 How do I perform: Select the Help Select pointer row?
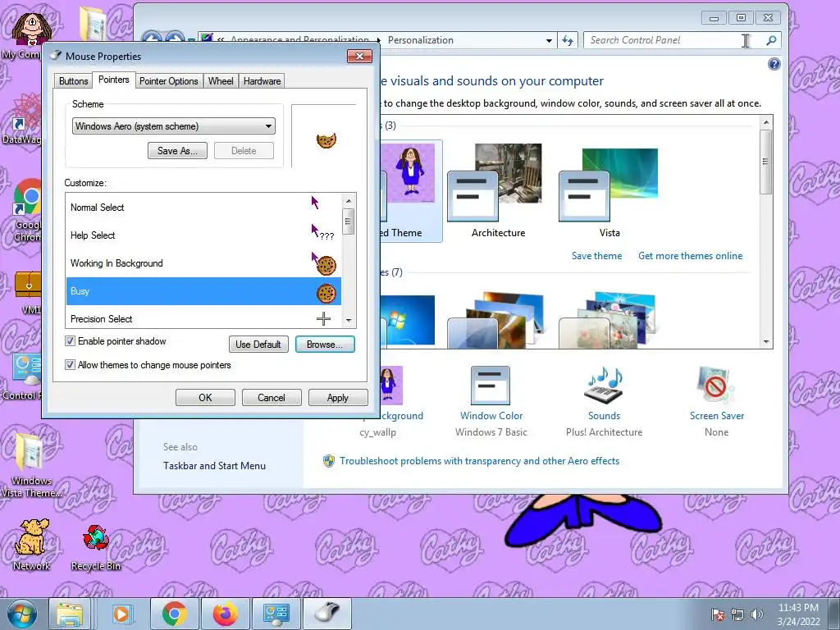click(203, 235)
